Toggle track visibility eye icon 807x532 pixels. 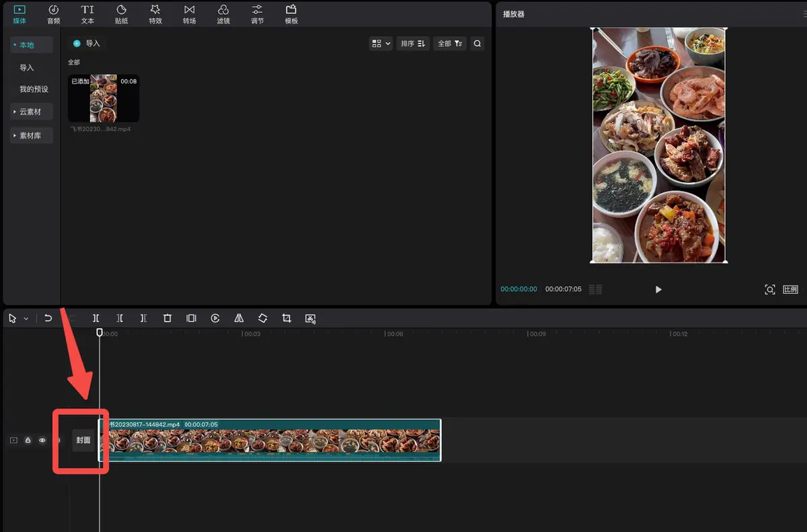pyautogui.click(x=42, y=441)
